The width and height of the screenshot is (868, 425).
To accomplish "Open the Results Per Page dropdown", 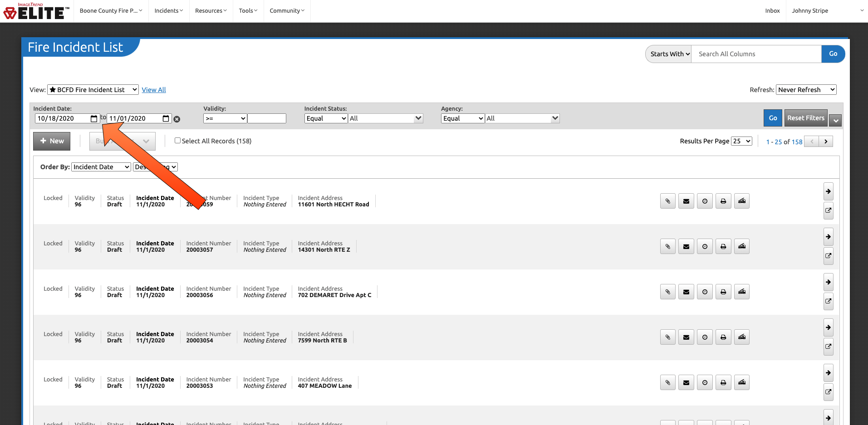I will (741, 141).
